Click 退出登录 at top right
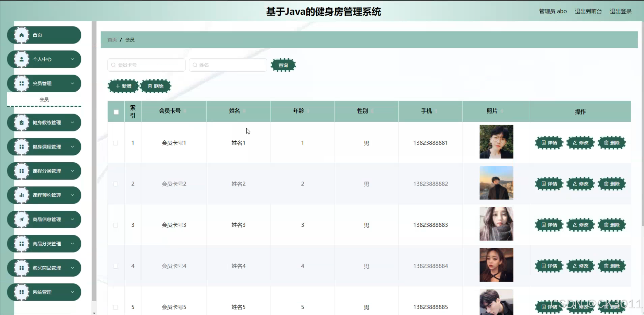The height and width of the screenshot is (315, 644). [x=620, y=11]
